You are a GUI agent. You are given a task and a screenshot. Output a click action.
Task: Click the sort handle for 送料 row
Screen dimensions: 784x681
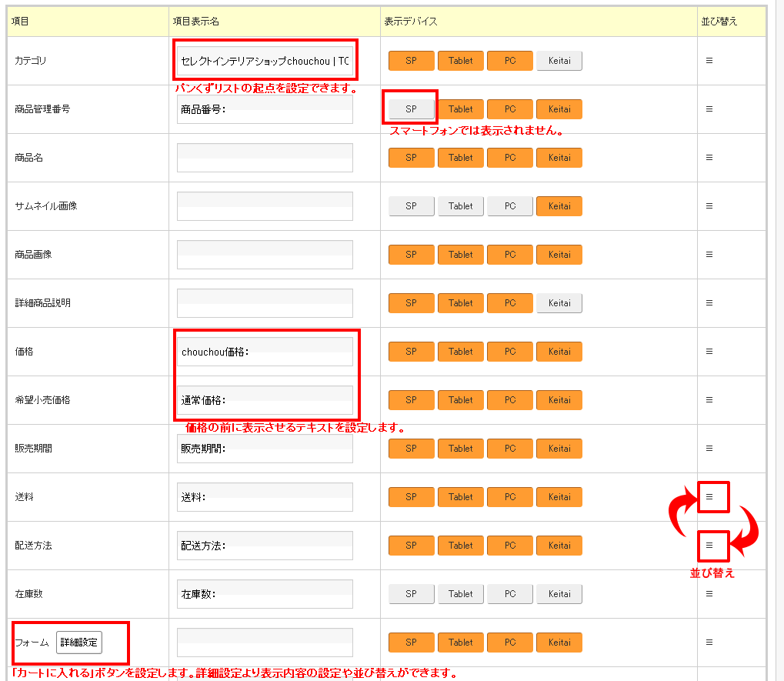click(x=709, y=496)
